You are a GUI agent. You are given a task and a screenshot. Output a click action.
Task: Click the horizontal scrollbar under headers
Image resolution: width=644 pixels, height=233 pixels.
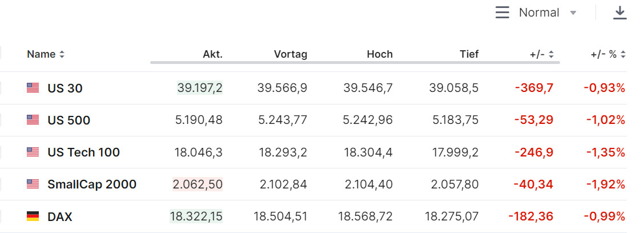coord(354,62)
